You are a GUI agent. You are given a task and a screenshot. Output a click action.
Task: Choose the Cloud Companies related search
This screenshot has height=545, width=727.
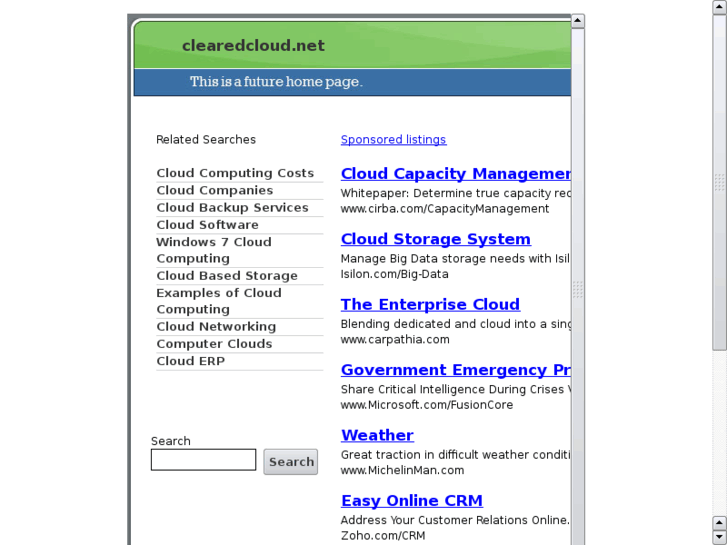[x=215, y=190]
